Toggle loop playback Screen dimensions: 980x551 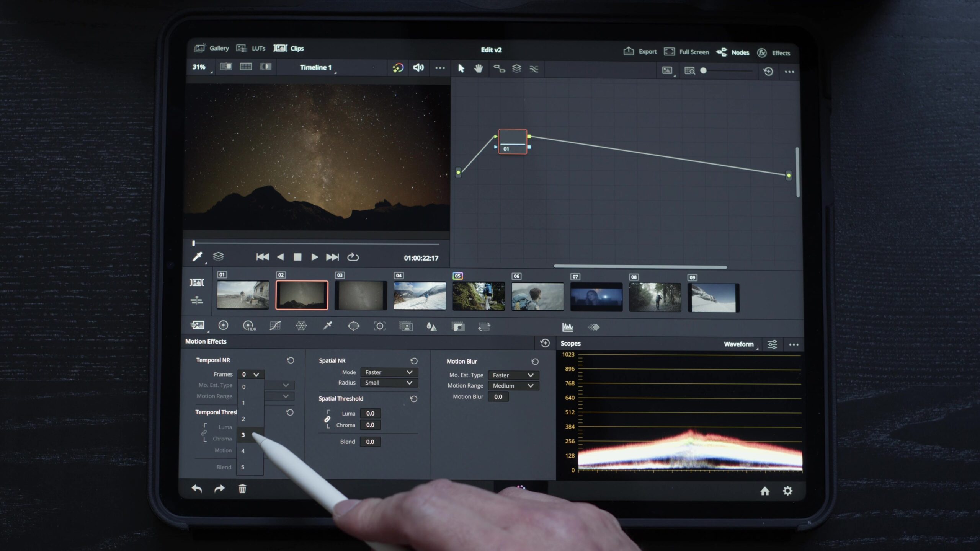coord(353,257)
